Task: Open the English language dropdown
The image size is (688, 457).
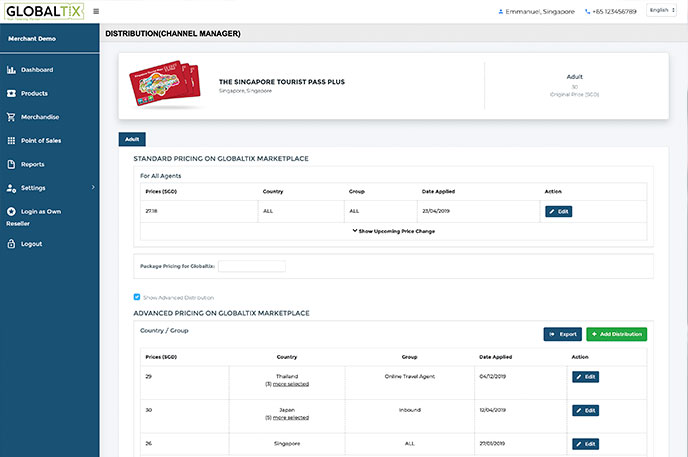Action: point(662,10)
